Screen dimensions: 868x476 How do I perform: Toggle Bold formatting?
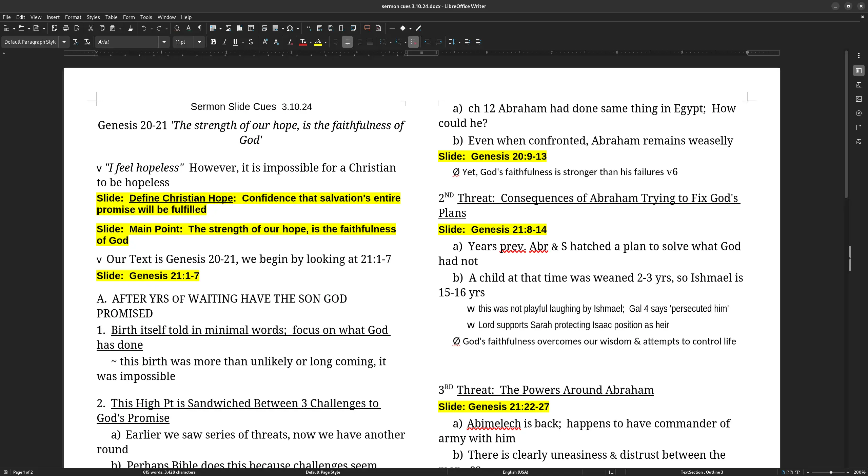[213, 42]
